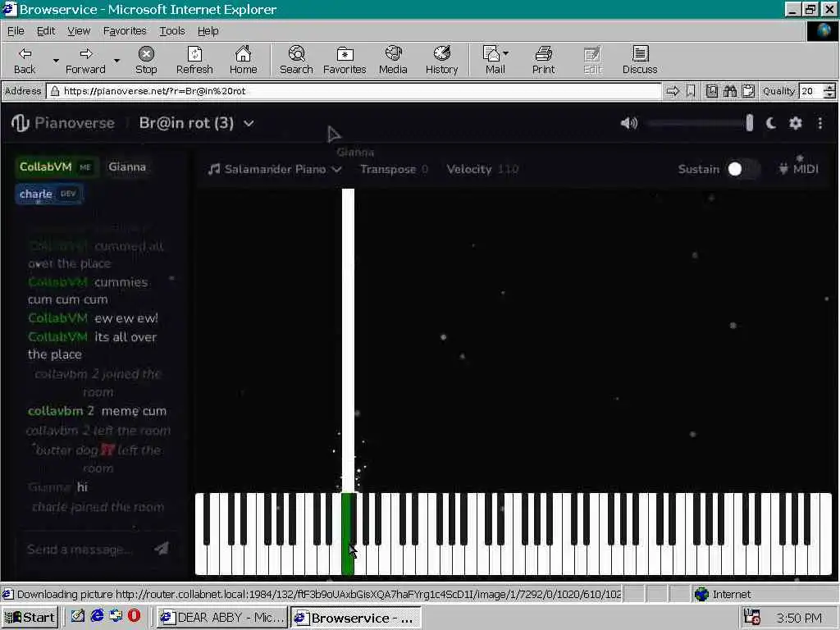
Task: Click the 'meme cum' chat message
Action: tap(134, 411)
